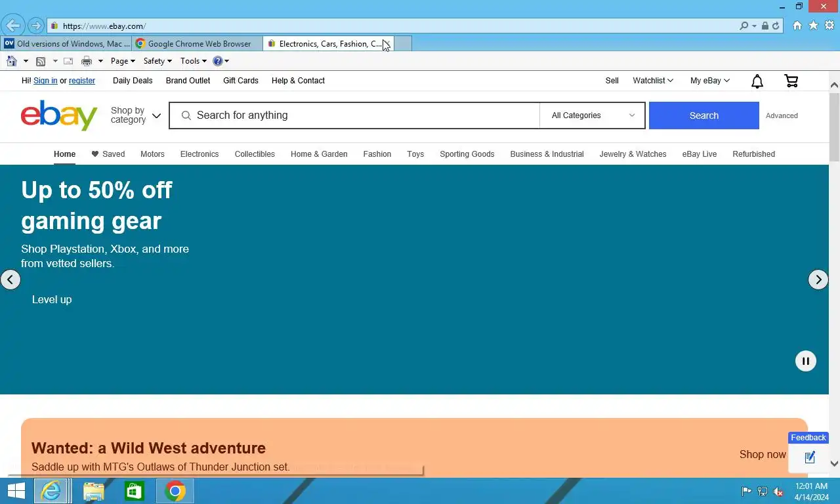Open Favorites with the star icon
840x504 pixels.
tap(813, 26)
